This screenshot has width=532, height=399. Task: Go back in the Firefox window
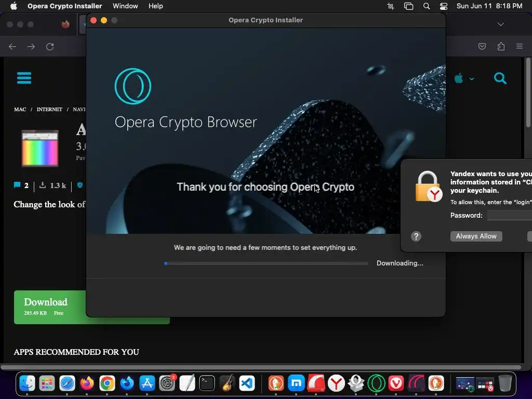click(x=12, y=46)
